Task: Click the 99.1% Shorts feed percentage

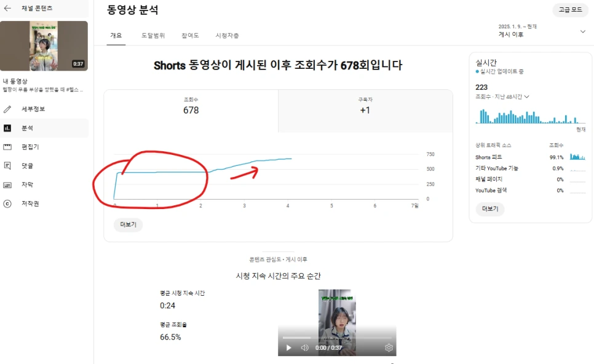Action: (x=556, y=157)
